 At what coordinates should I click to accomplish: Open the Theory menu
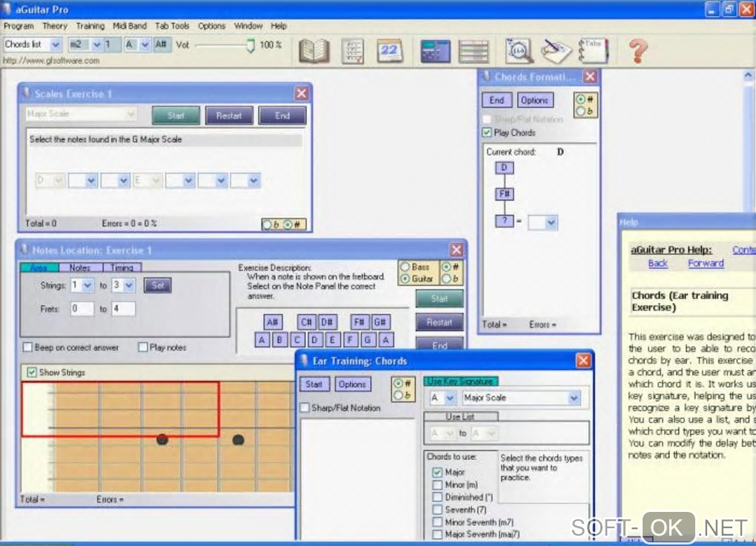tap(55, 26)
